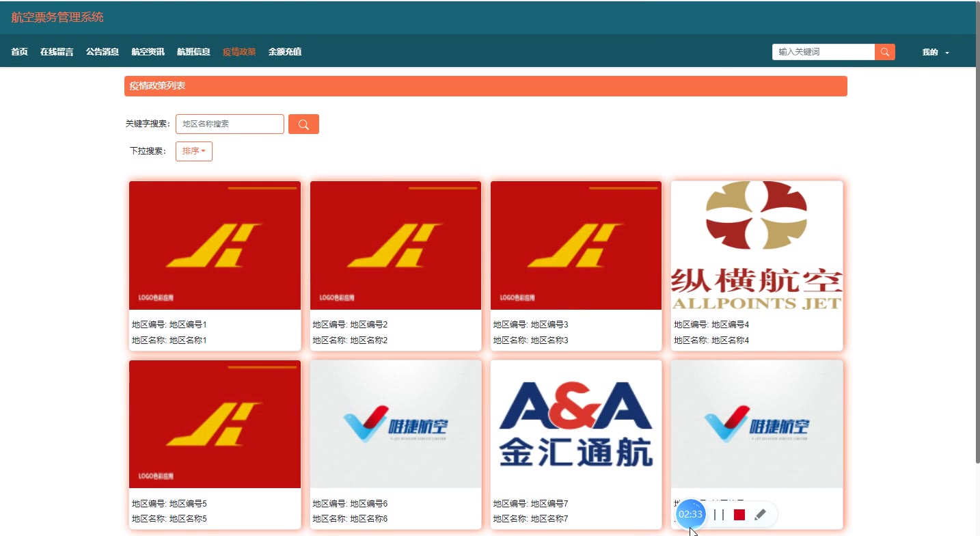
Task: Pause the screen recording
Action: click(719, 515)
